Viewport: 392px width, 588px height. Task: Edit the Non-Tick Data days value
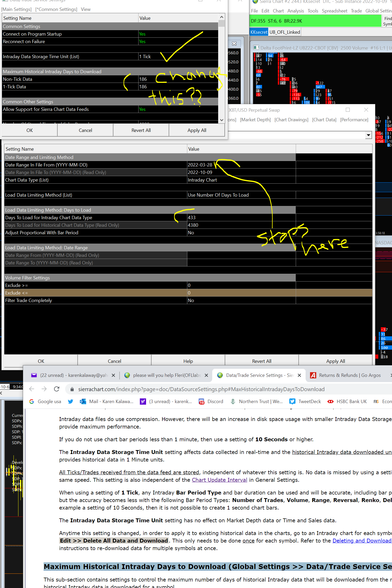pos(178,79)
